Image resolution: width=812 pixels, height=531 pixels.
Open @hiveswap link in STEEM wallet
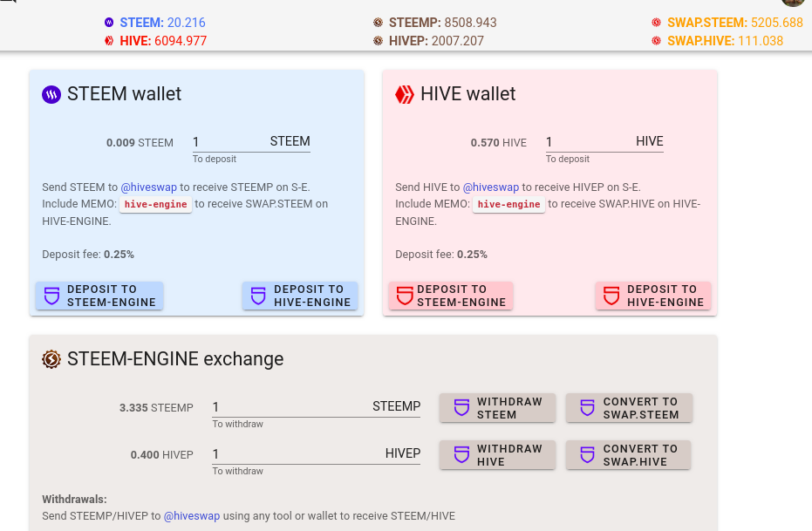pos(148,187)
